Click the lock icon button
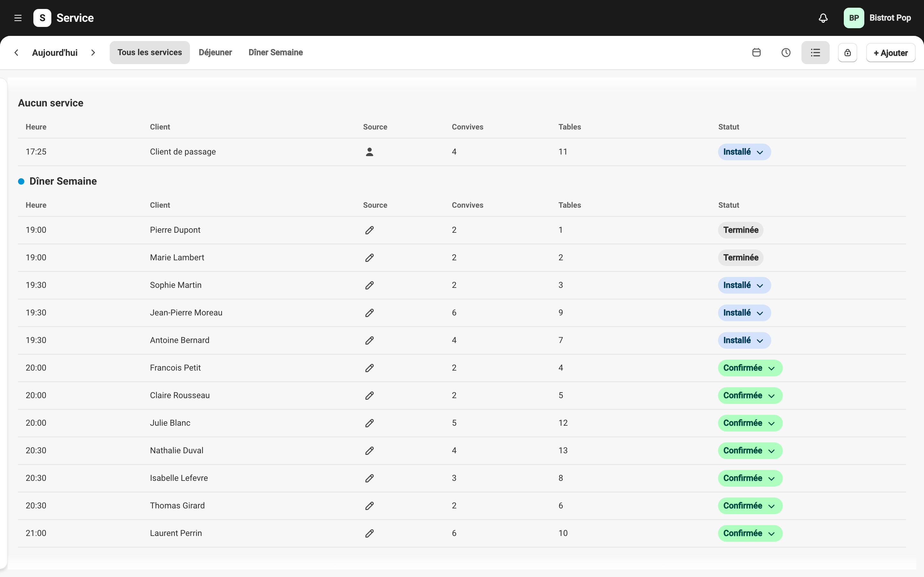The width and height of the screenshot is (924, 577). (x=848, y=53)
